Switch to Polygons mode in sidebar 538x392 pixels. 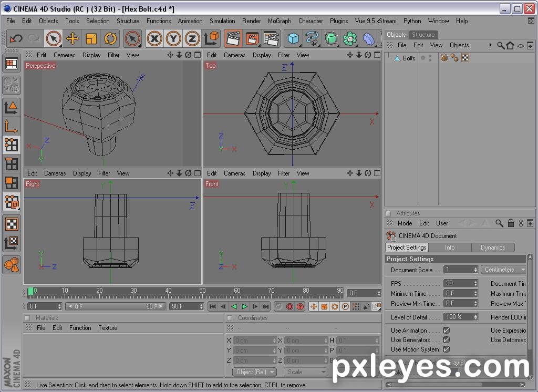12,183
